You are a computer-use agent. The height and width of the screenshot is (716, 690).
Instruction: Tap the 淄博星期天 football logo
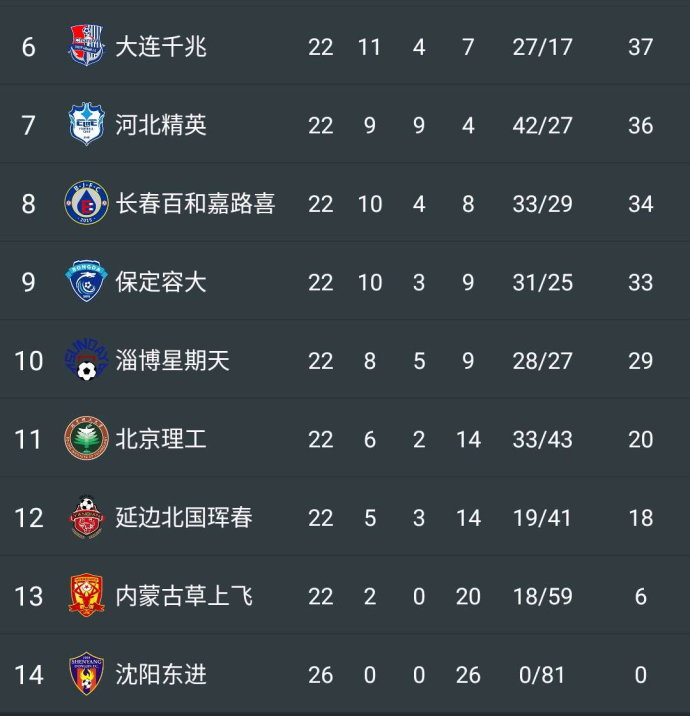tap(86, 360)
